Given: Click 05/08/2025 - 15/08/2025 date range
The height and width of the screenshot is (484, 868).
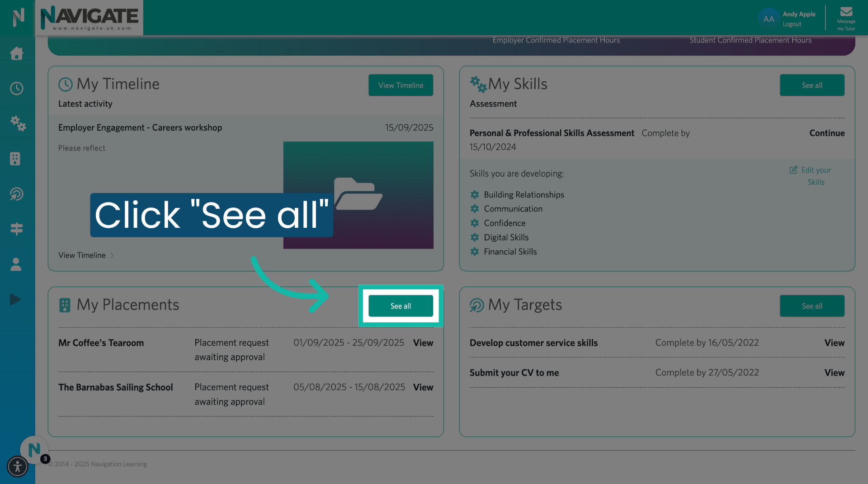Looking at the screenshot, I should point(349,387).
